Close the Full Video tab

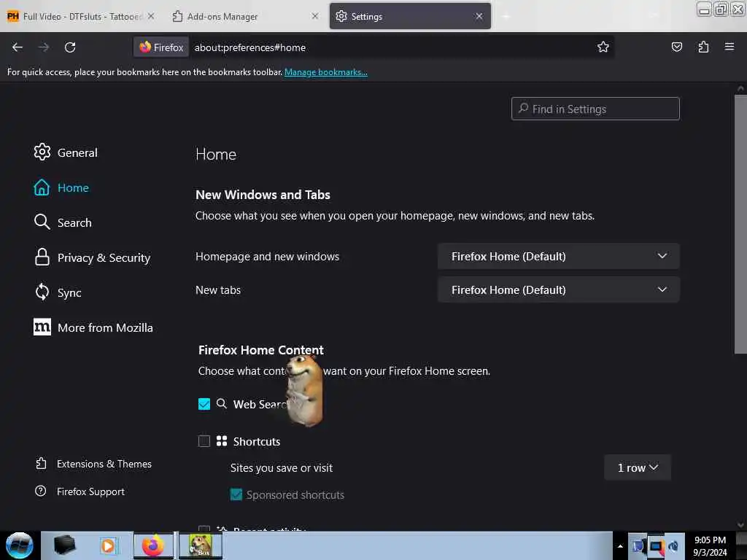(150, 16)
